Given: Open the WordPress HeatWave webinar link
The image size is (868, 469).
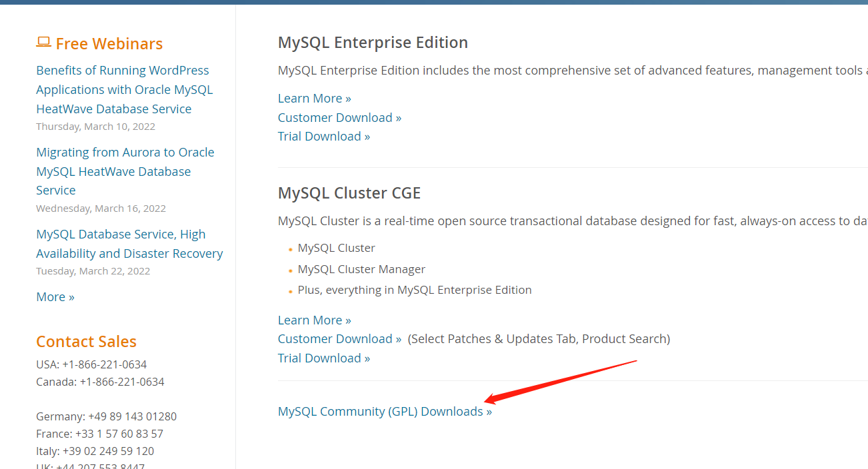Looking at the screenshot, I should point(124,89).
